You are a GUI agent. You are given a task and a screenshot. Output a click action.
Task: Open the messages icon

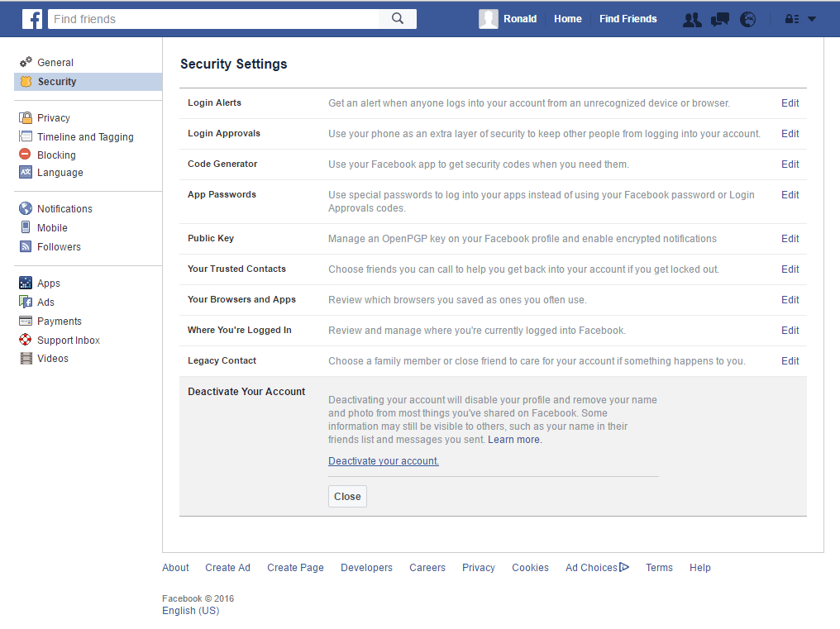point(719,20)
